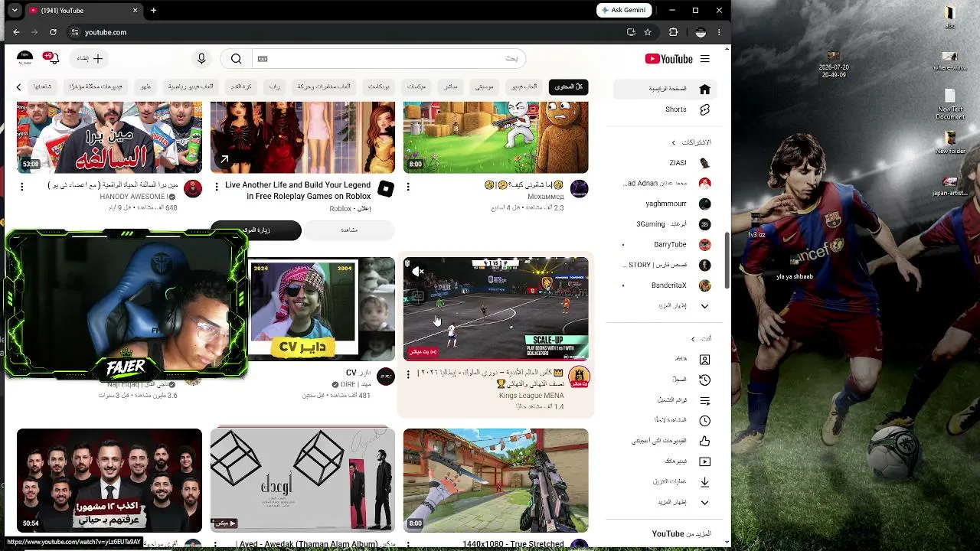Image resolution: width=980 pixels, height=551 pixels.
Task: Bookmark this page with the star icon
Action: click(x=648, y=32)
